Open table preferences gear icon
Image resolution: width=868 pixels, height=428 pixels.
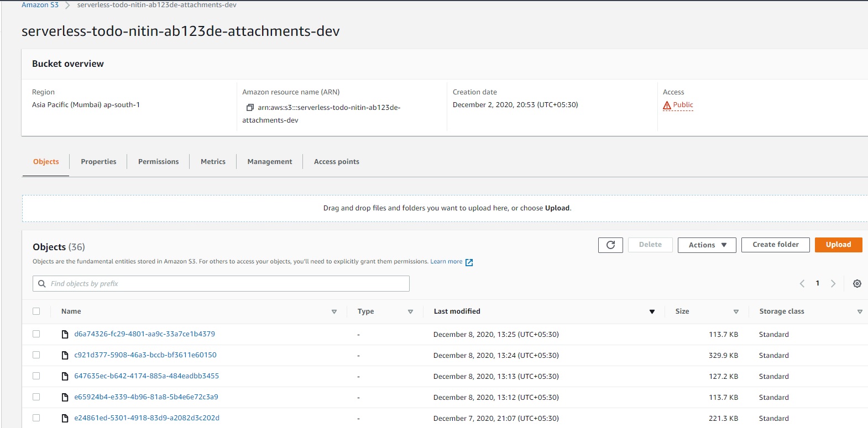click(x=857, y=283)
